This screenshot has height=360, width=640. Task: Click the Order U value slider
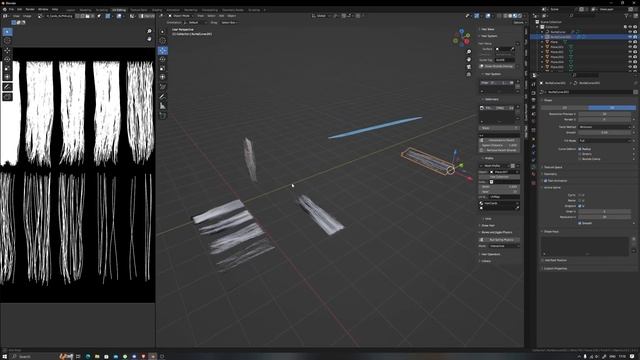pyautogui.click(x=604, y=211)
